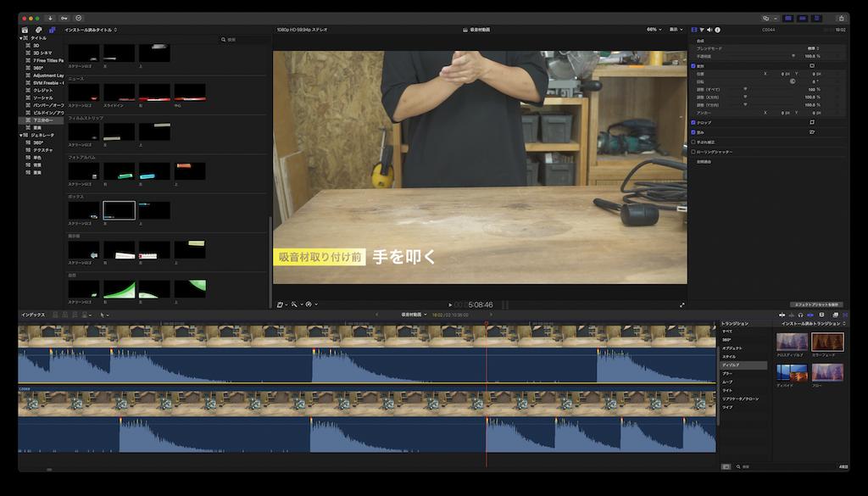Image resolution: width=868 pixels, height=496 pixels.
Task: Open the Video inspector tab
Action: pyautogui.click(x=694, y=30)
